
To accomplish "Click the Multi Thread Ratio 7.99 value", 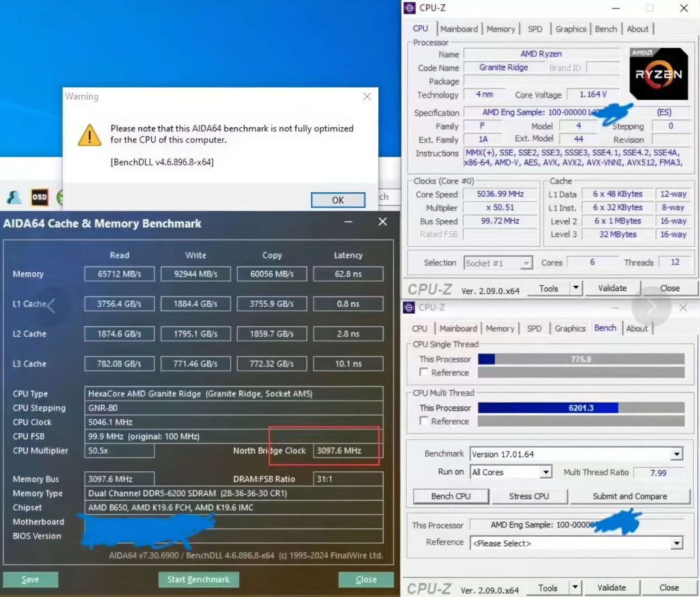I will tap(658, 473).
